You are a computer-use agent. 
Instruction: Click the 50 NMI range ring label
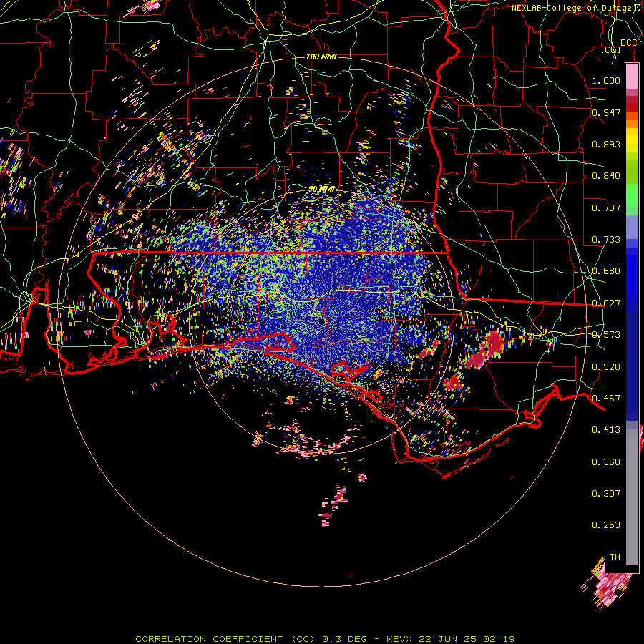[x=321, y=189]
